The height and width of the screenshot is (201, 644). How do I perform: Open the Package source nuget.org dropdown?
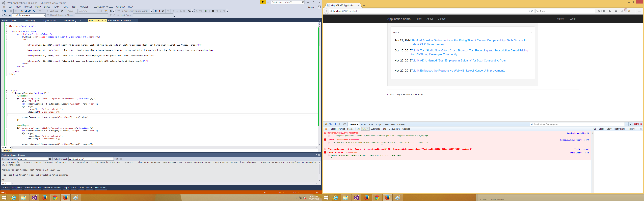click(x=46, y=159)
